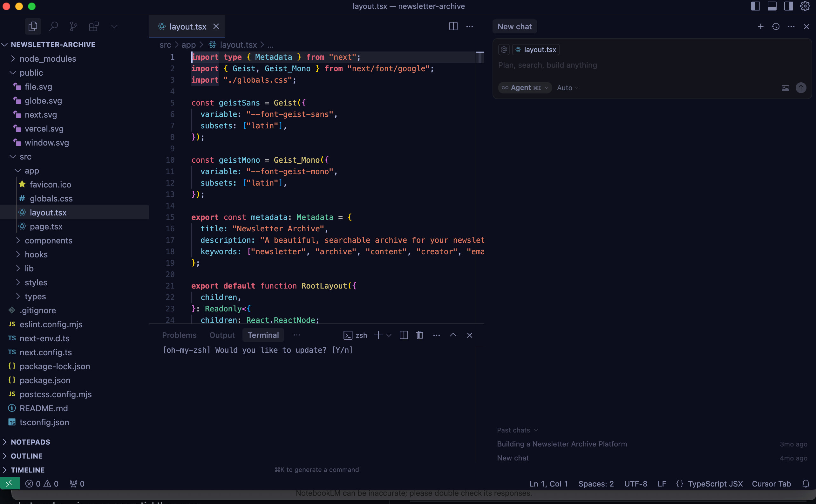Open the Extensions view icon
The width and height of the screenshot is (816, 504).
94,26
